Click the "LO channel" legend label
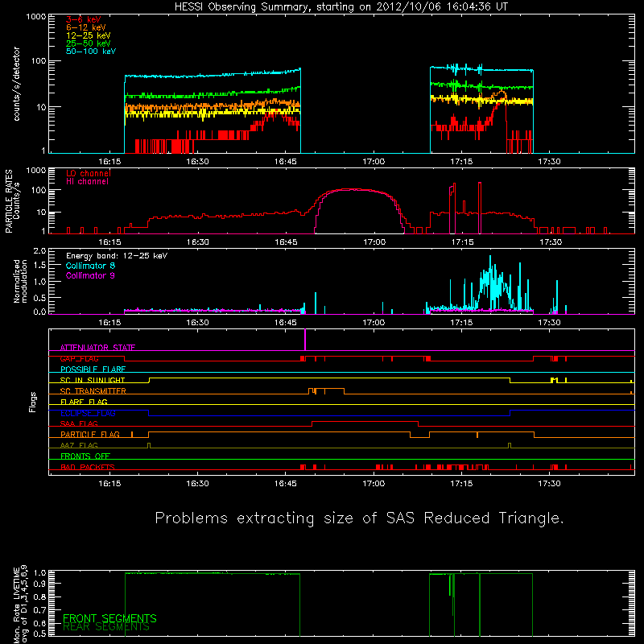This screenshot has height=644, width=644. (89, 174)
